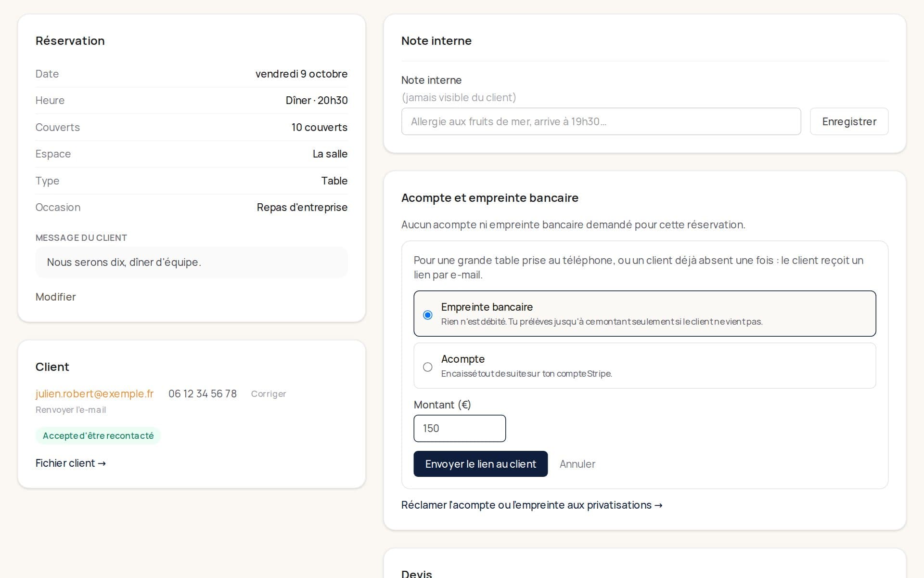Open Réclamer l'acompte aux privatisations link
924x578 pixels.
pyautogui.click(x=532, y=505)
